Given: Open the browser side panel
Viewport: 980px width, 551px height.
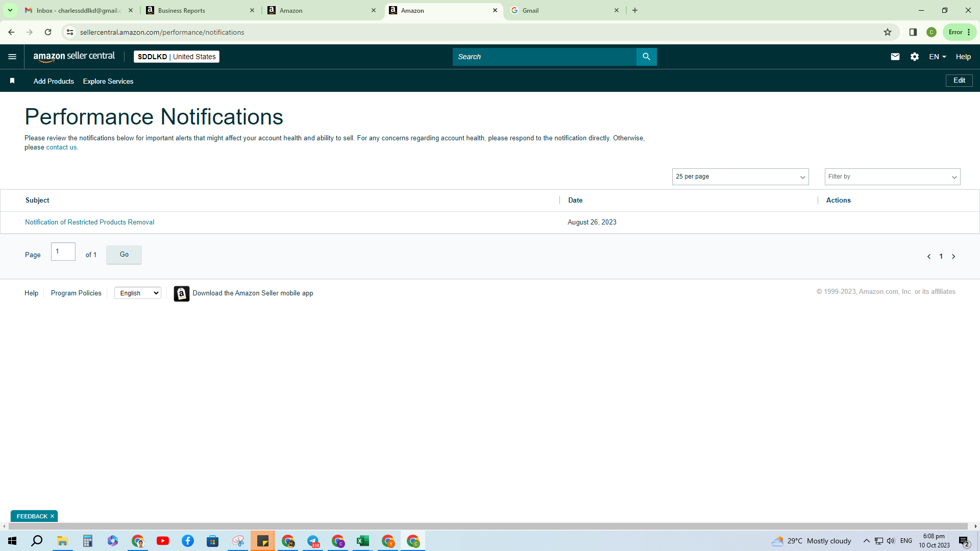Looking at the screenshot, I should click(913, 32).
